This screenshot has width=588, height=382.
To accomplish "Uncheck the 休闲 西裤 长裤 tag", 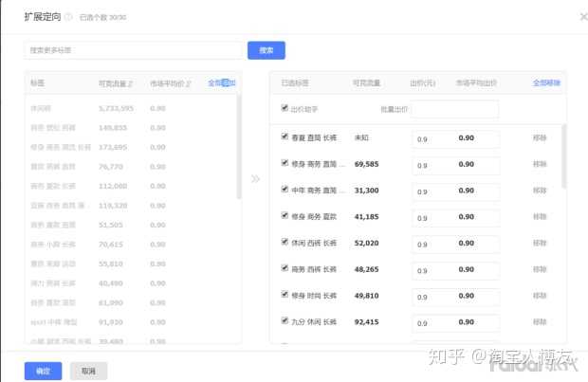I will [285, 242].
